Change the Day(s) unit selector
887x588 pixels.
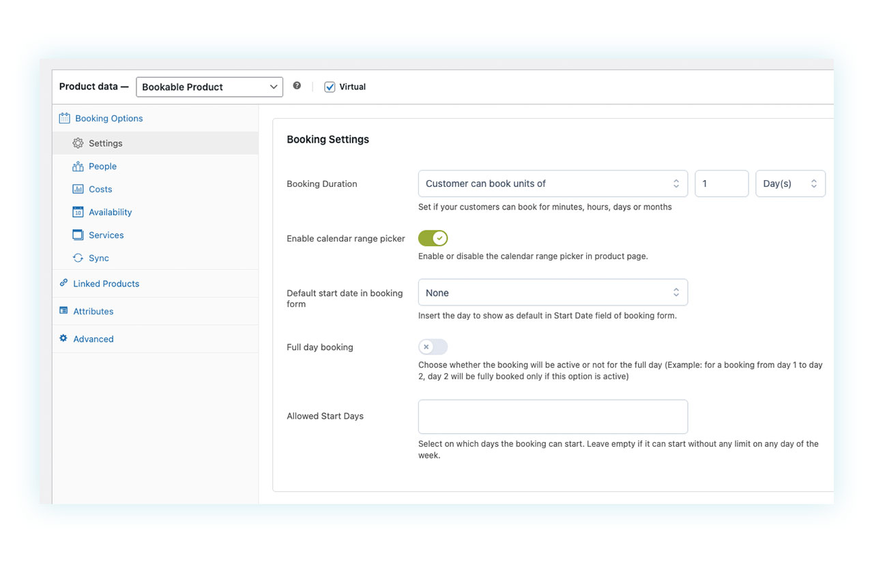[x=790, y=183]
